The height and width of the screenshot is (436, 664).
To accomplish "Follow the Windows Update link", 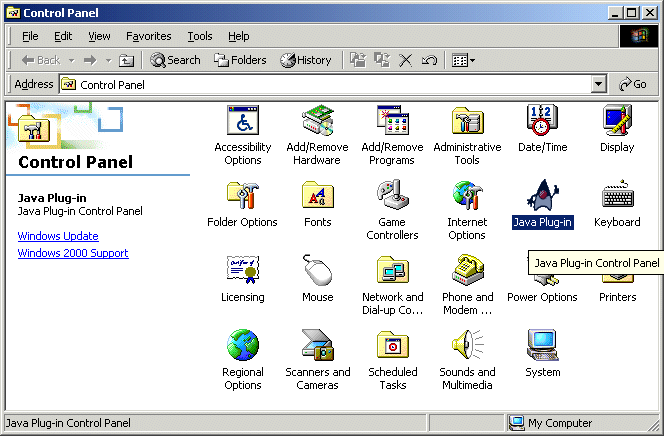I will coord(58,236).
